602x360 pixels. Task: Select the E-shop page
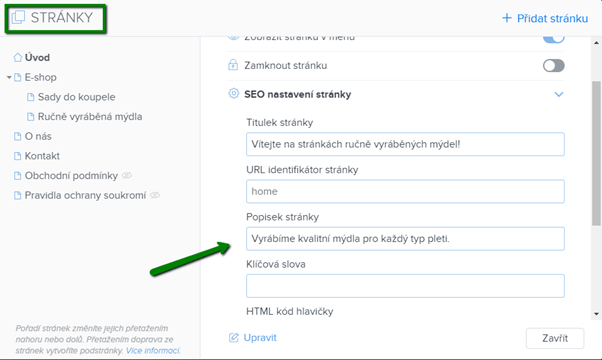click(x=40, y=78)
